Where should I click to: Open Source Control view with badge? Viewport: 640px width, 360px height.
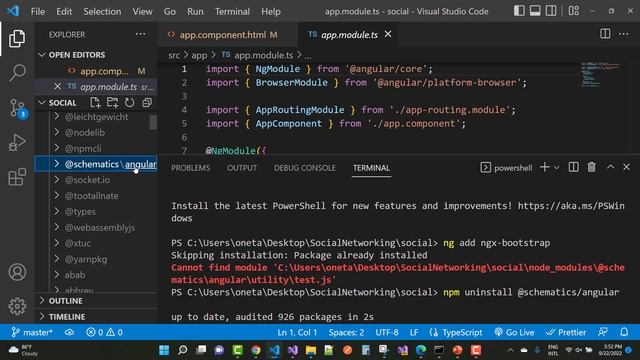pos(18,109)
